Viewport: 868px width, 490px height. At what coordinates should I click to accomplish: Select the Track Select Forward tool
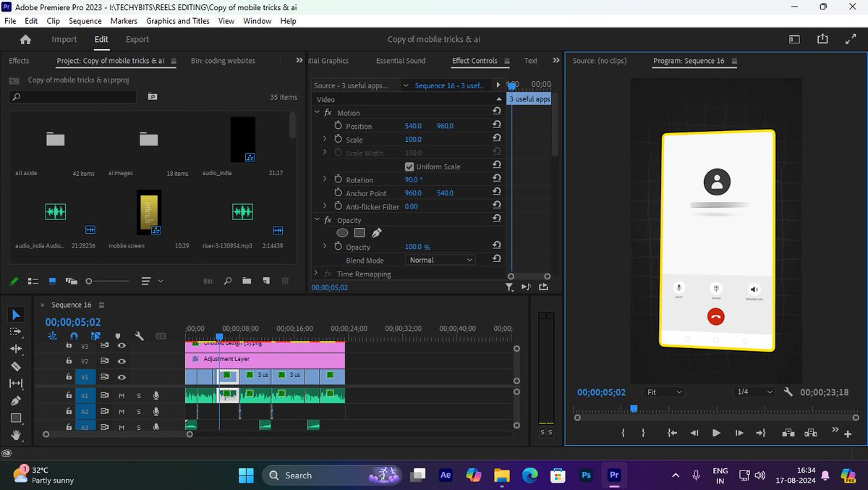coord(17,331)
